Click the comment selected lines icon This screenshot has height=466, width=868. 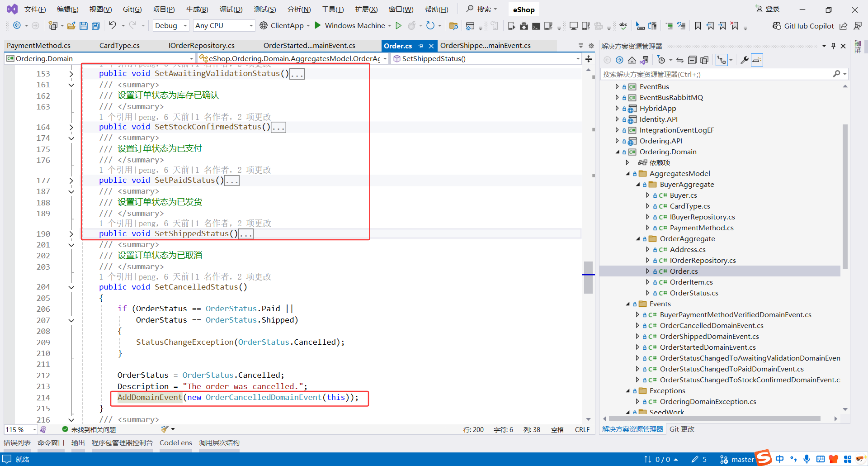point(669,26)
